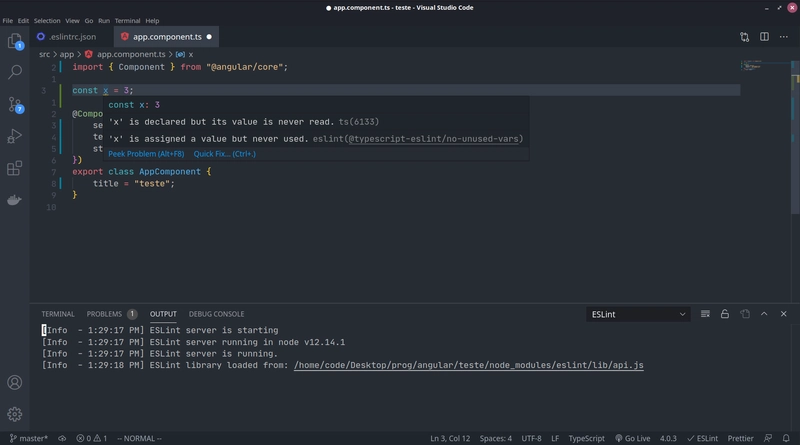Open the Docker view icon
This screenshot has height=445, width=800.
click(15, 200)
